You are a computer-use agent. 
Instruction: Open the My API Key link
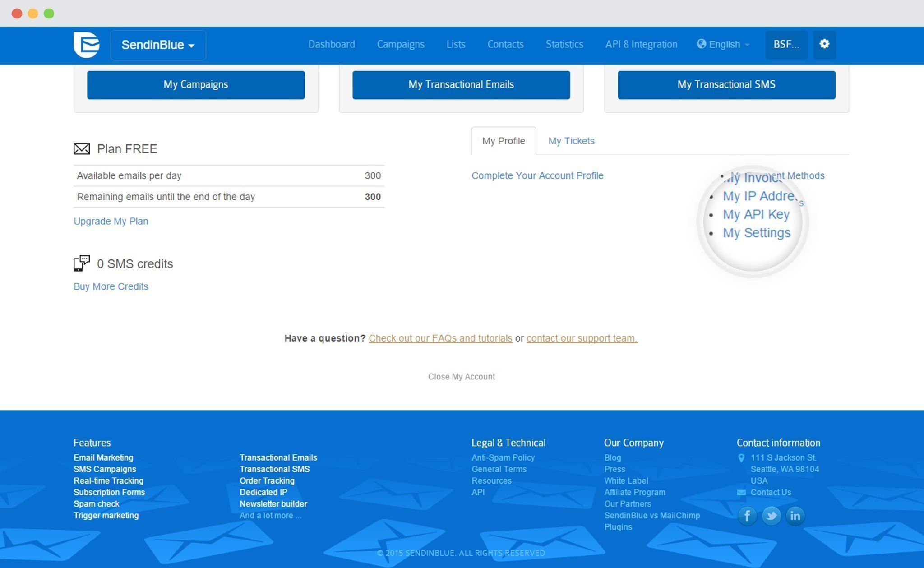click(x=756, y=214)
